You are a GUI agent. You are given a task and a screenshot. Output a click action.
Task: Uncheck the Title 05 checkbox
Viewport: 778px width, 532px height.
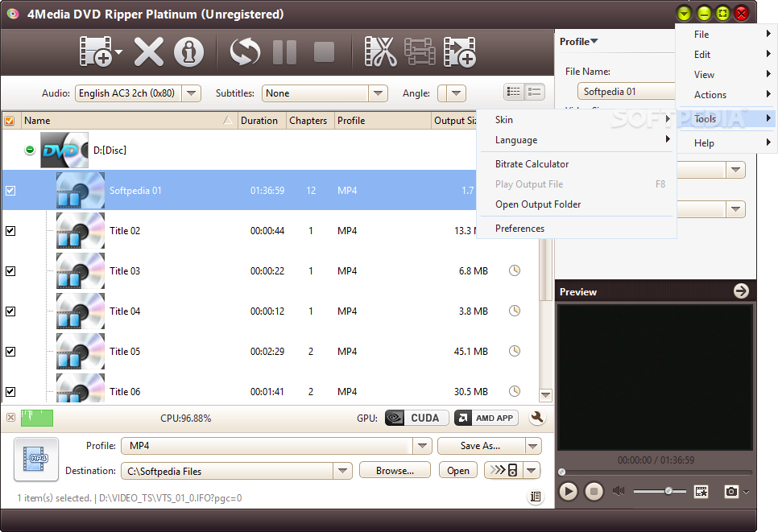(x=10, y=351)
